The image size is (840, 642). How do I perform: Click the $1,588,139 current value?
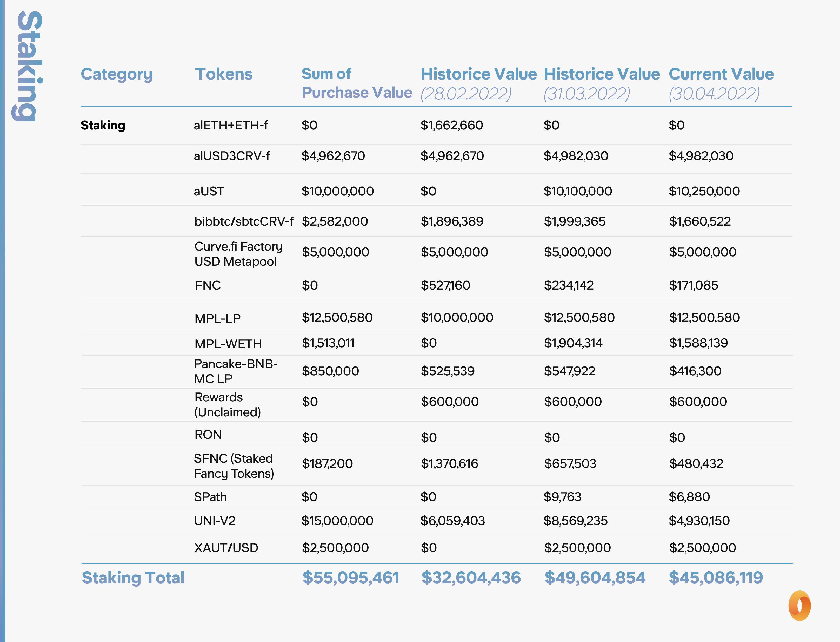point(698,343)
